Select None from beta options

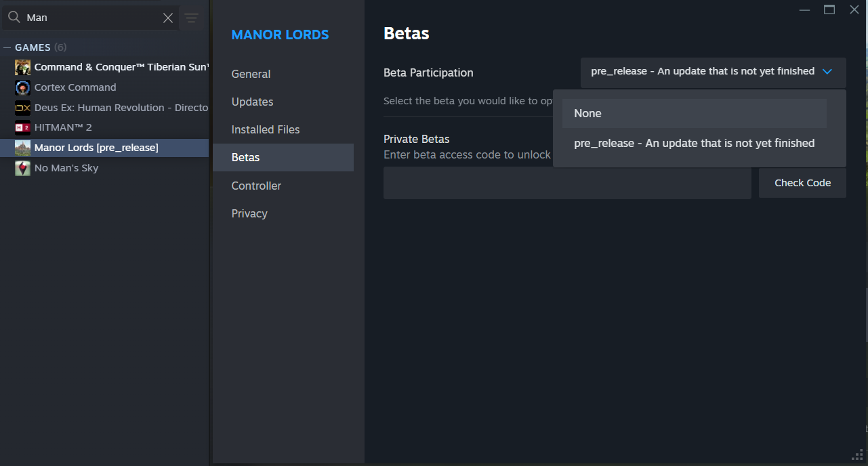[694, 114]
